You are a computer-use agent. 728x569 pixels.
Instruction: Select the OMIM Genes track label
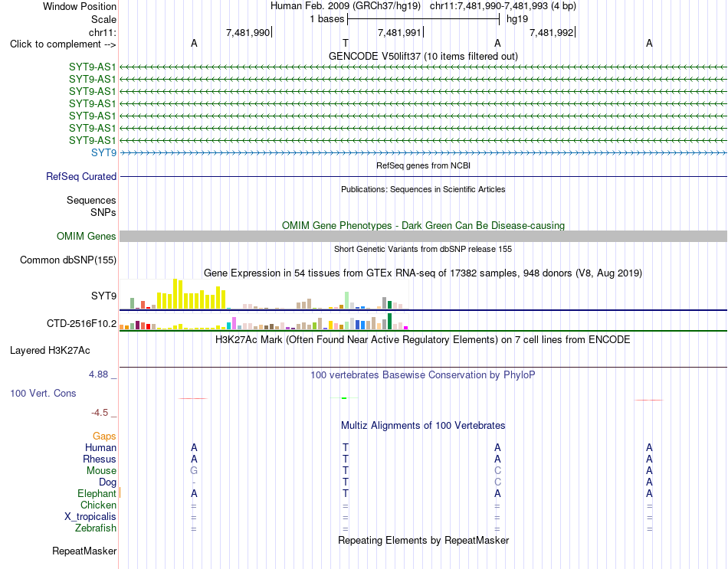pyautogui.click(x=87, y=236)
